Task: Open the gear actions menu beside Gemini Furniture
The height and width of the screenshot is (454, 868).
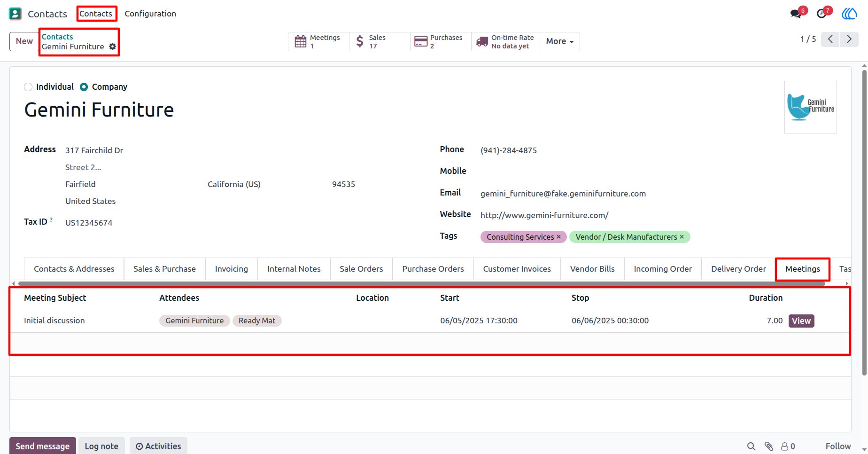Action: coord(113,47)
